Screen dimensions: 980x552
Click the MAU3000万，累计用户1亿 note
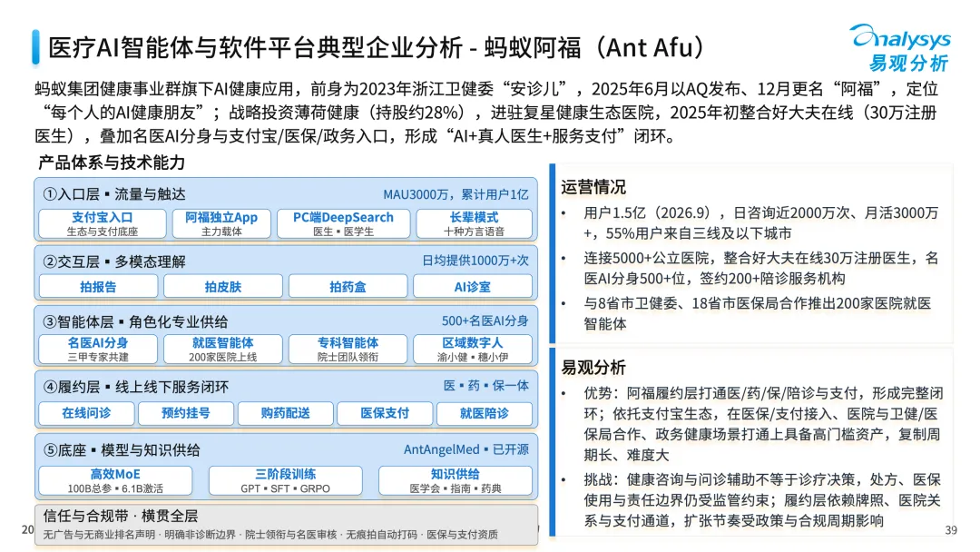[456, 194]
